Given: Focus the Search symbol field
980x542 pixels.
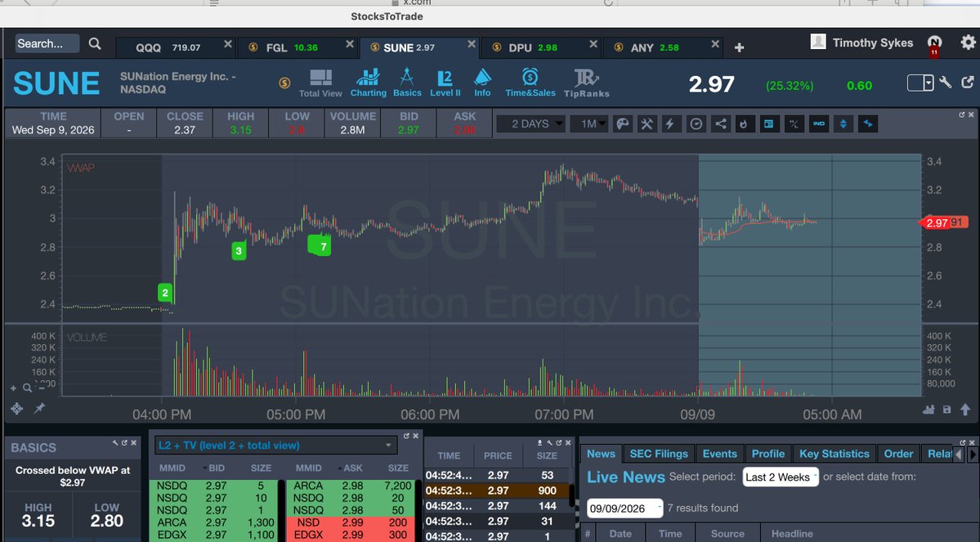Looking at the screenshot, I should point(47,44).
